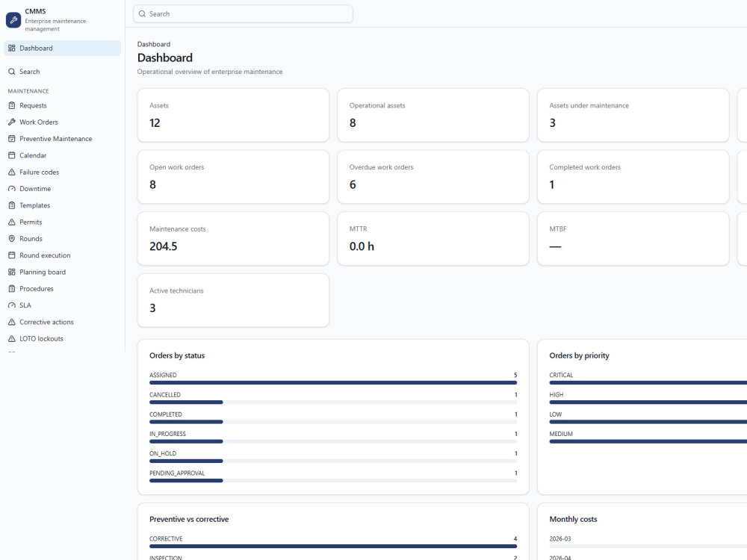Image resolution: width=747 pixels, height=560 pixels.
Task: Select Assets under maintenance card
Action: [633, 115]
